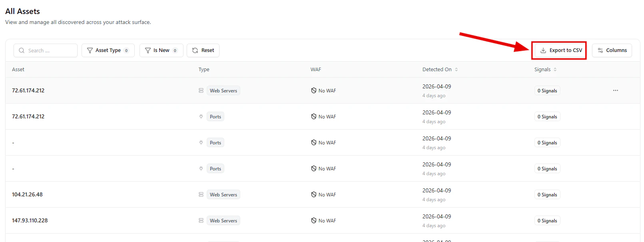Open the Is New filter

[x=161, y=50]
